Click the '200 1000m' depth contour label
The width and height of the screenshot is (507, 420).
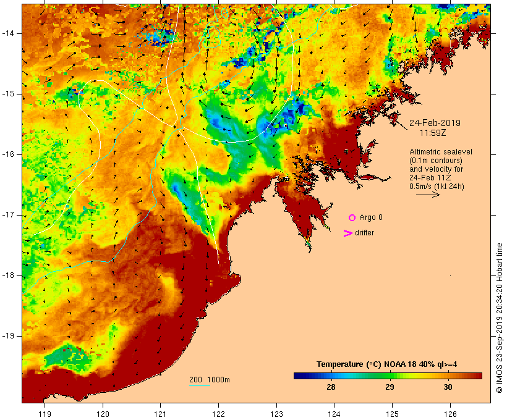click(x=210, y=380)
